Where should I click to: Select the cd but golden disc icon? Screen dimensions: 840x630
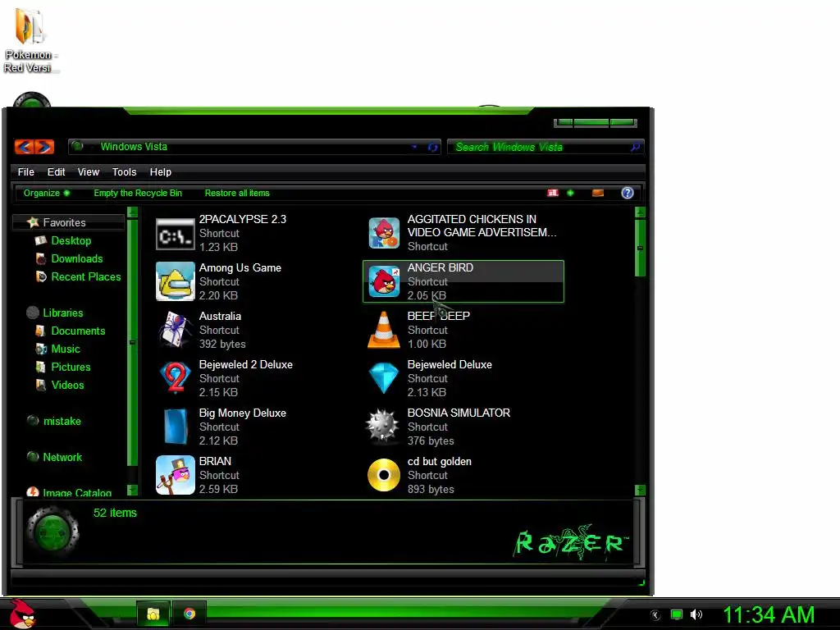pyautogui.click(x=384, y=475)
